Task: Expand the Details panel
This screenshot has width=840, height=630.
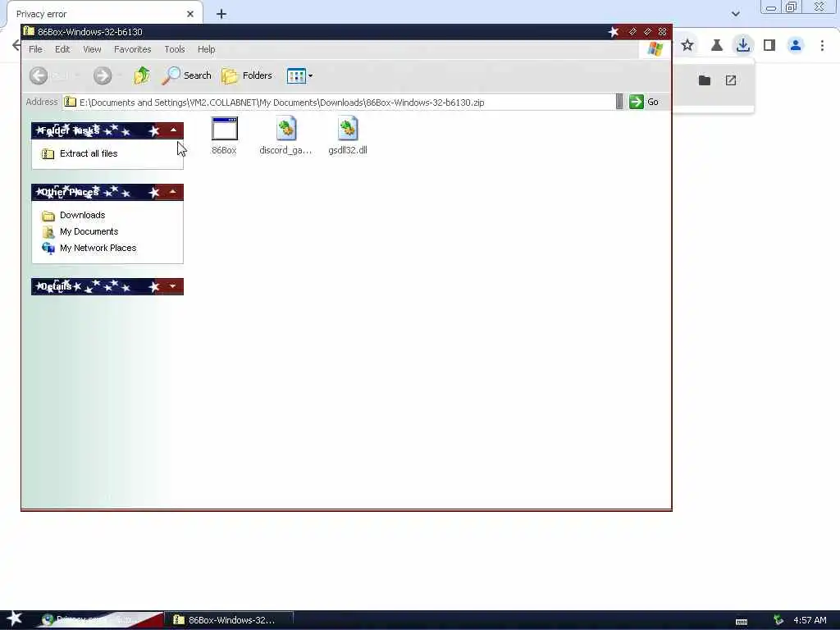Action: [x=173, y=286]
